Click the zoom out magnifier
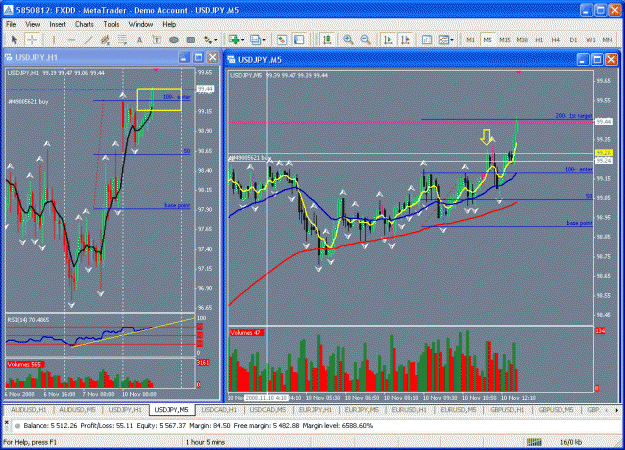625x450 pixels. pos(365,39)
